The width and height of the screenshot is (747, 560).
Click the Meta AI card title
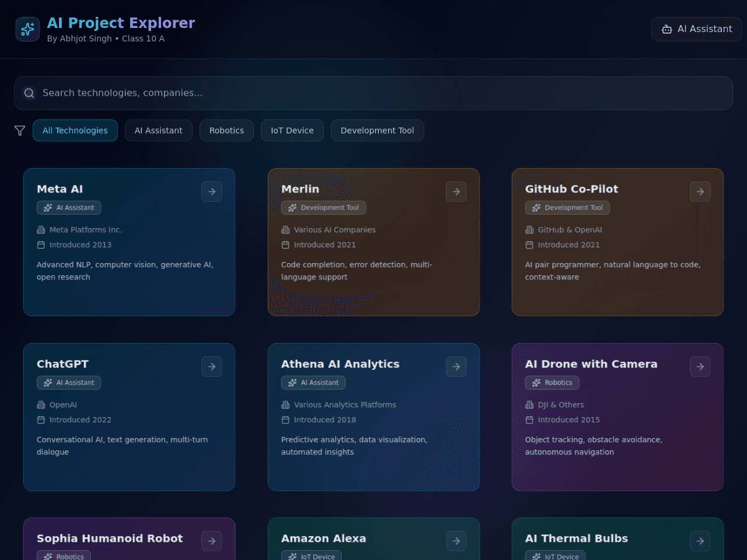pos(60,189)
